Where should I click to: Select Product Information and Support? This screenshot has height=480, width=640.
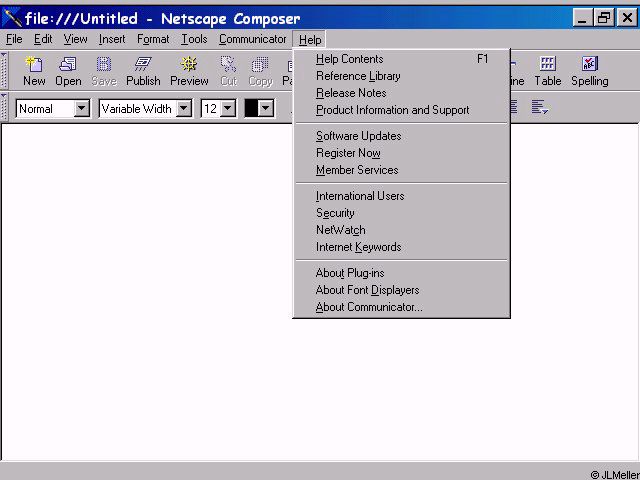tap(402, 110)
